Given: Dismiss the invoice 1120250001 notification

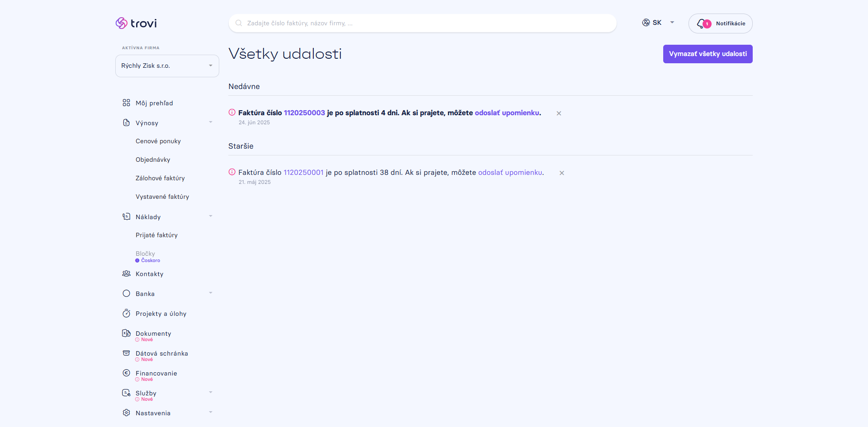Looking at the screenshot, I should 561,173.
